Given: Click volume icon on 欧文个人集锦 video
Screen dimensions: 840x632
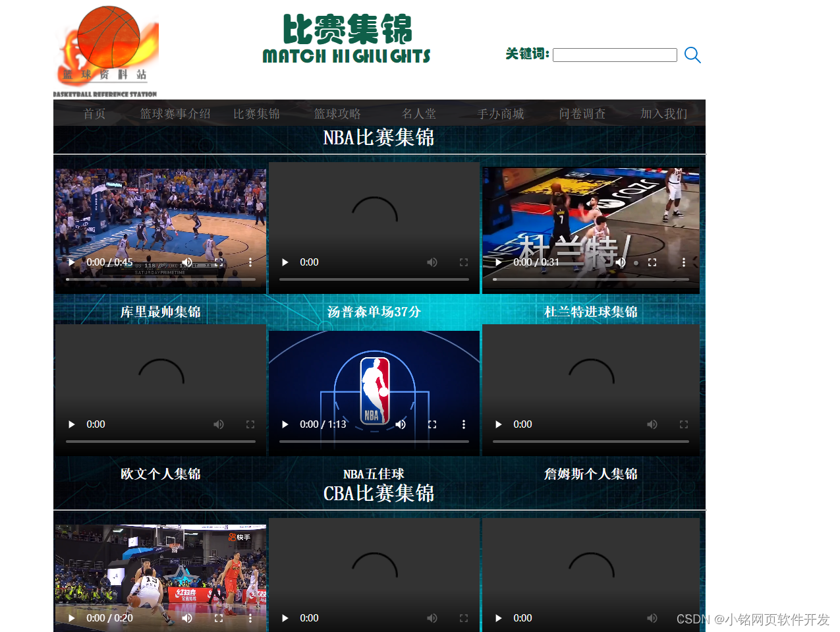Looking at the screenshot, I should 219,424.
